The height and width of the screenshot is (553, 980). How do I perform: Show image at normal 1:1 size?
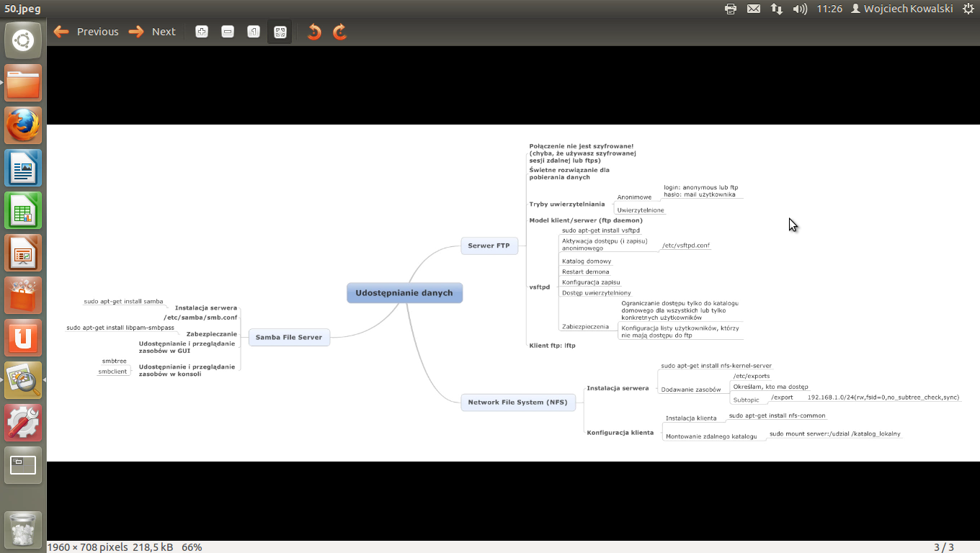click(x=254, y=32)
